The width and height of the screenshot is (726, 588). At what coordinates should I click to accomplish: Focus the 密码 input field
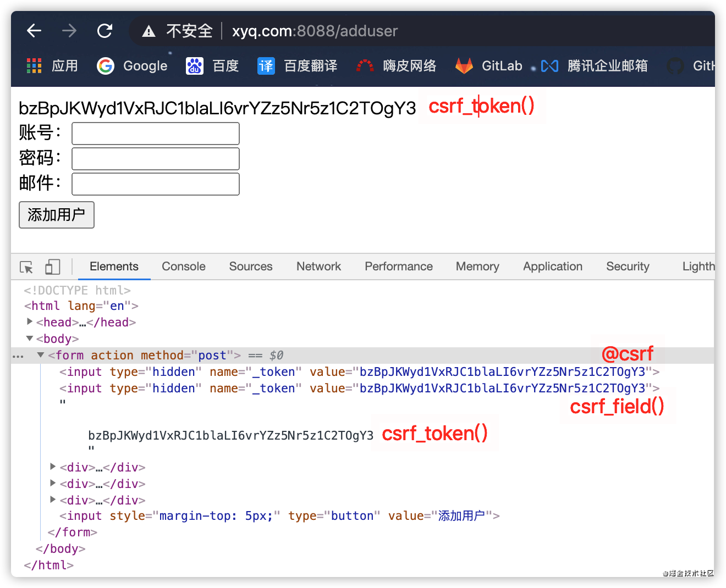156,159
